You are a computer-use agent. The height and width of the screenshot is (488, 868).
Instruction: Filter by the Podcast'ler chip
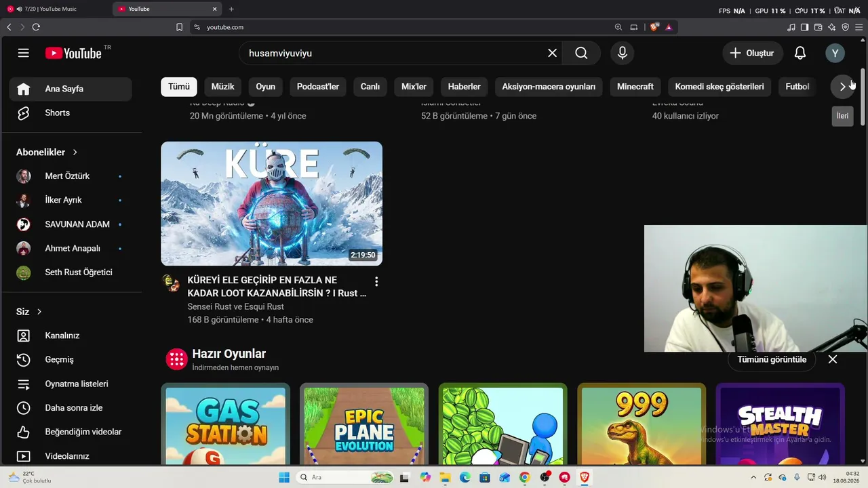tap(318, 87)
